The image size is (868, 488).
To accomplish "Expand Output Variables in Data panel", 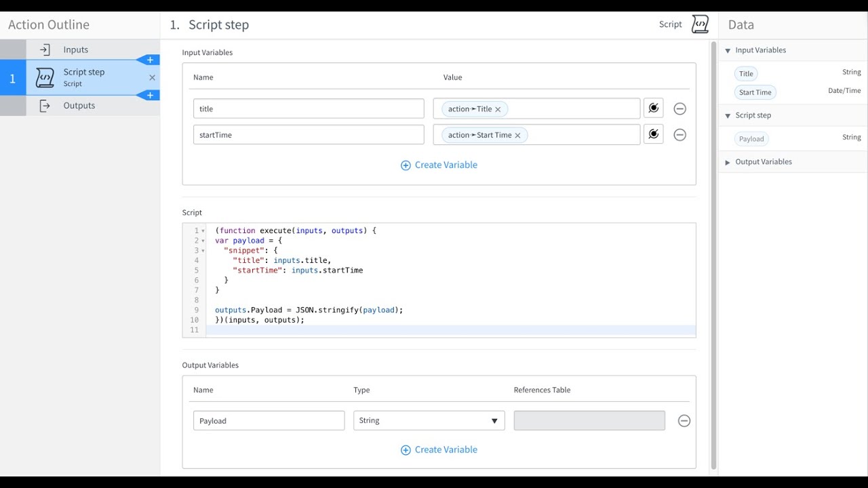I will pyautogui.click(x=728, y=162).
